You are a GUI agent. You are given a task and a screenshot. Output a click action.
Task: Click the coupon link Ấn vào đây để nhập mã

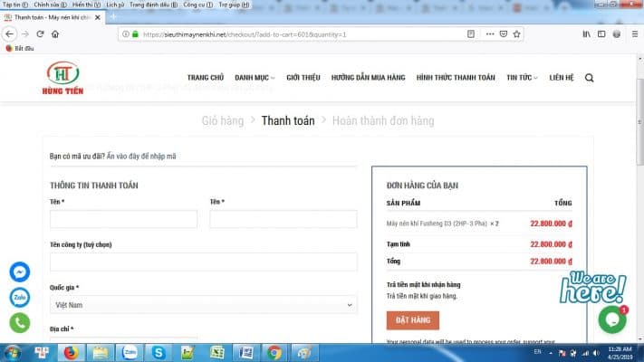(x=141, y=156)
